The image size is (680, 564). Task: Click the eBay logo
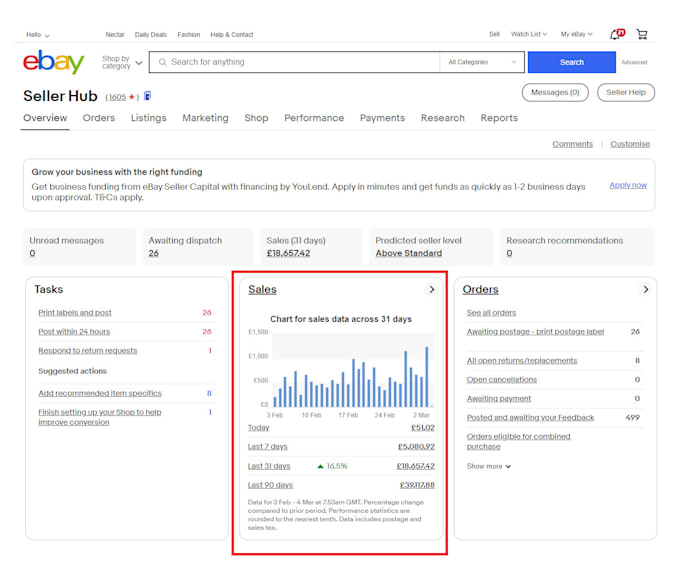point(54,62)
